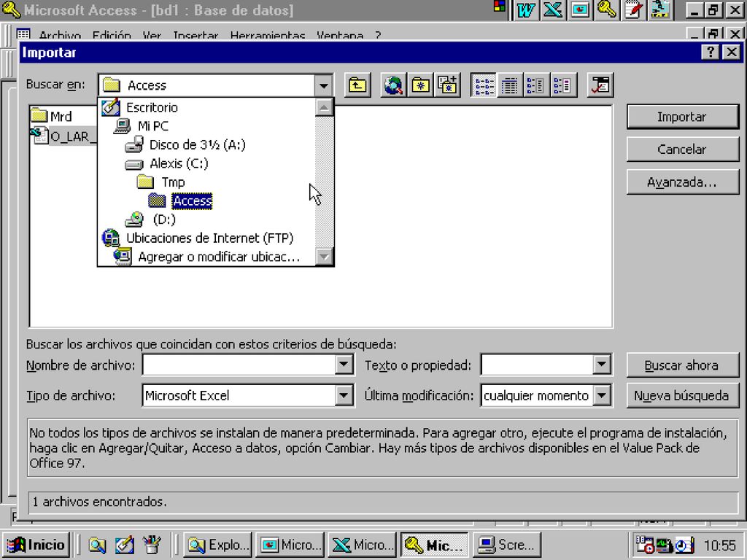Open the Insertar menu
747x560 pixels.
click(196, 36)
